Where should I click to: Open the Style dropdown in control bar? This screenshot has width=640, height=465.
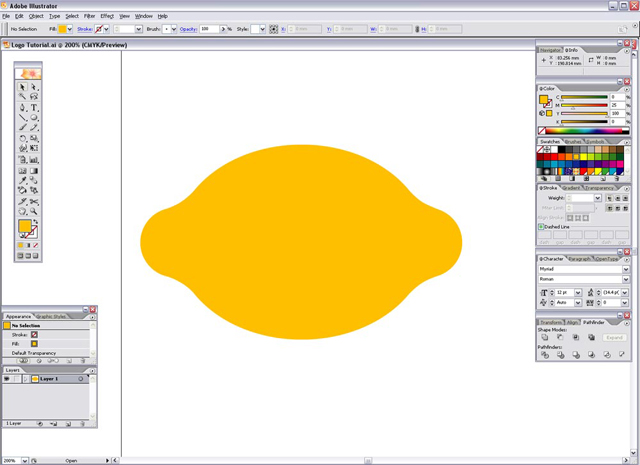pyautogui.click(x=262, y=29)
